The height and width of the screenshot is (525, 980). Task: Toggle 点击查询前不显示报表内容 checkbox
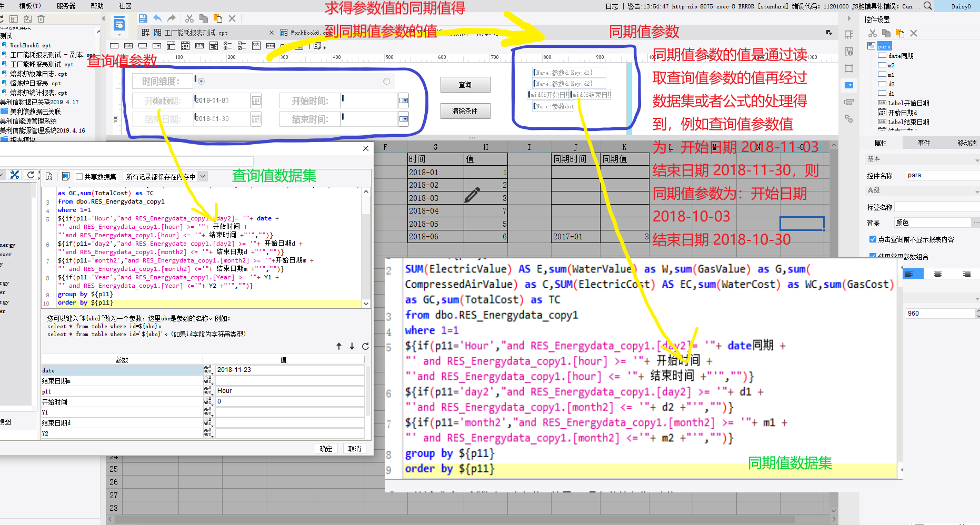coord(873,239)
